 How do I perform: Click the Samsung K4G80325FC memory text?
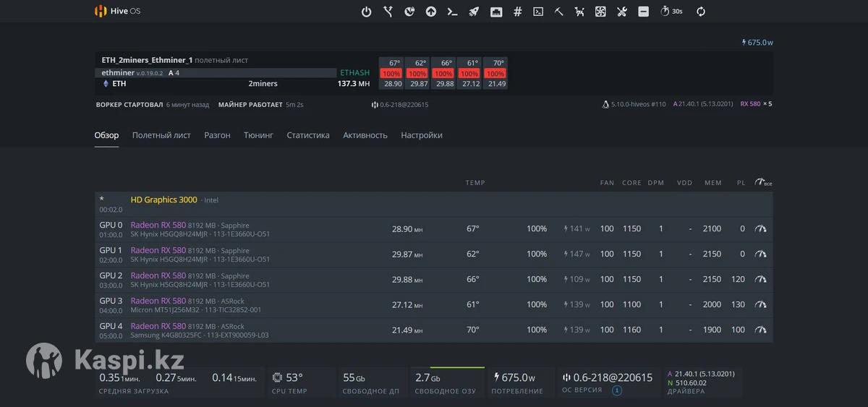coord(167,335)
